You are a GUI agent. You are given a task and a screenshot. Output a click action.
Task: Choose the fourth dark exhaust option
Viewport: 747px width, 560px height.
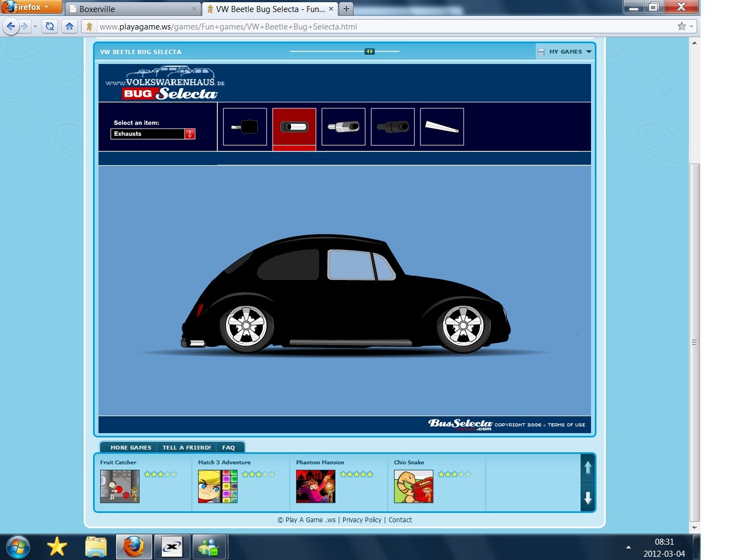392,127
